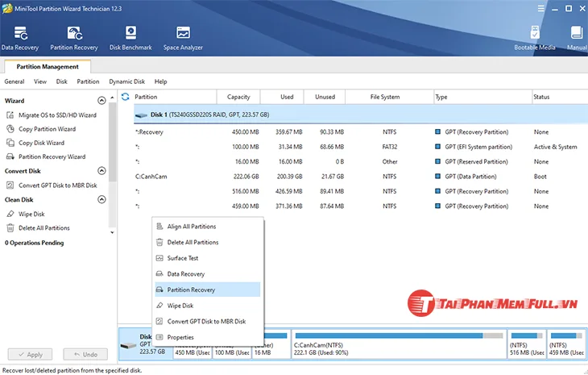Viewport: 588px width, 375px height.
Task: Click the Apply button
Action: [30, 354]
